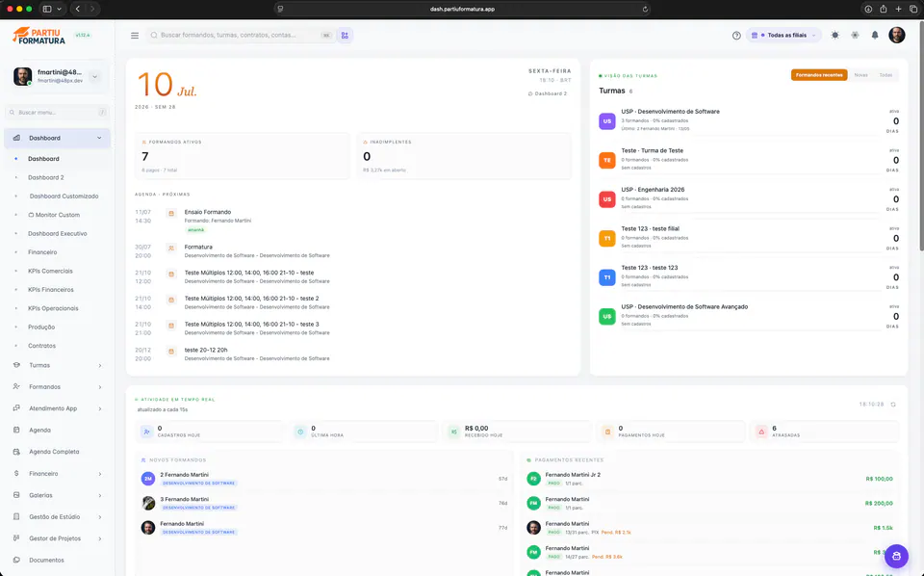Click the red US badge of USP - Engenharia 2026
Image resolution: width=924 pixels, height=576 pixels.
click(607, 199)
